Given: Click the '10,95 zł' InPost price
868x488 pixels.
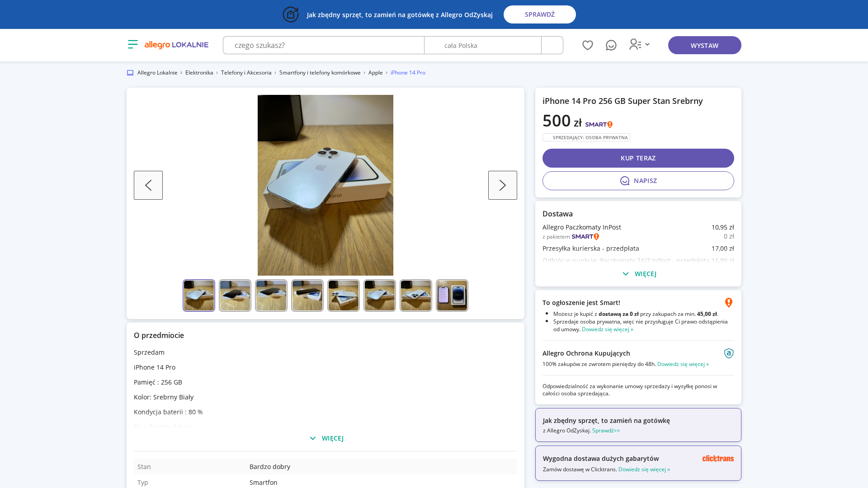Looking at the screenshot, I should [723, 227].
